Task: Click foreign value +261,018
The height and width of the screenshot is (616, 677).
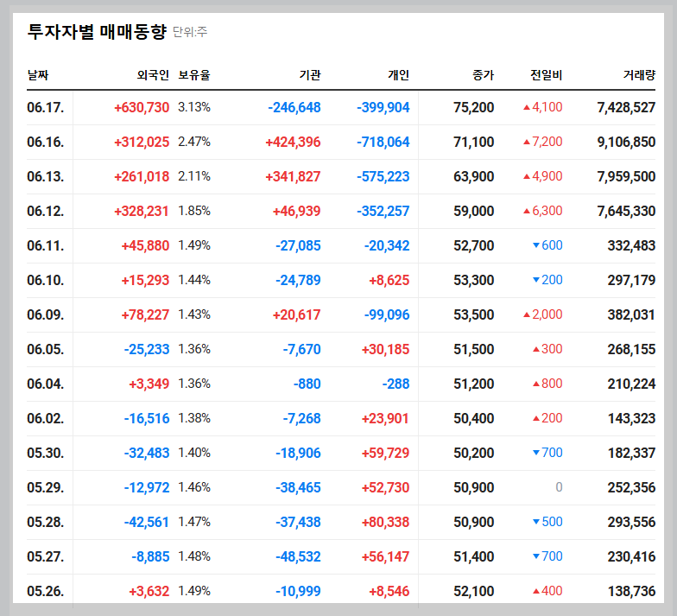Action: click(x=142, y=176)
